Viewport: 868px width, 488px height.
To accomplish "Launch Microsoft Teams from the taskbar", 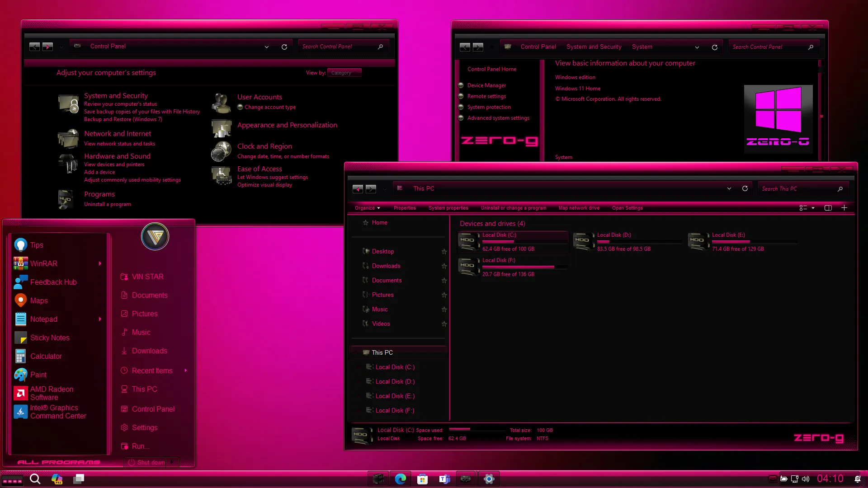I will pos(444,479).
